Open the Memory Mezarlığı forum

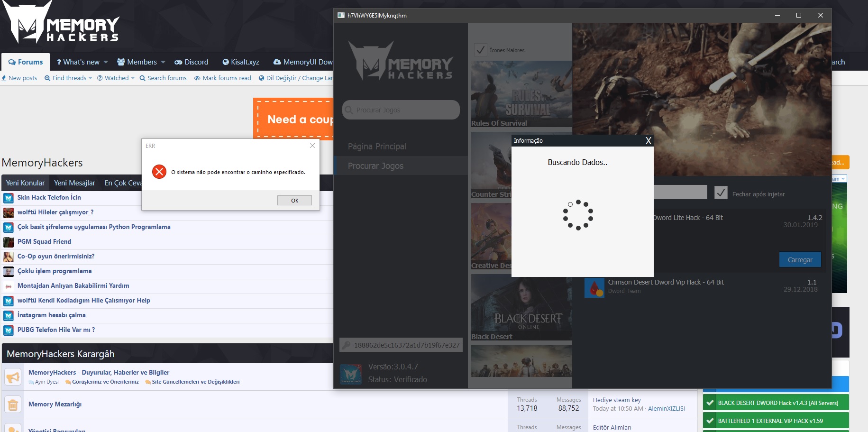tap(55, 404)
